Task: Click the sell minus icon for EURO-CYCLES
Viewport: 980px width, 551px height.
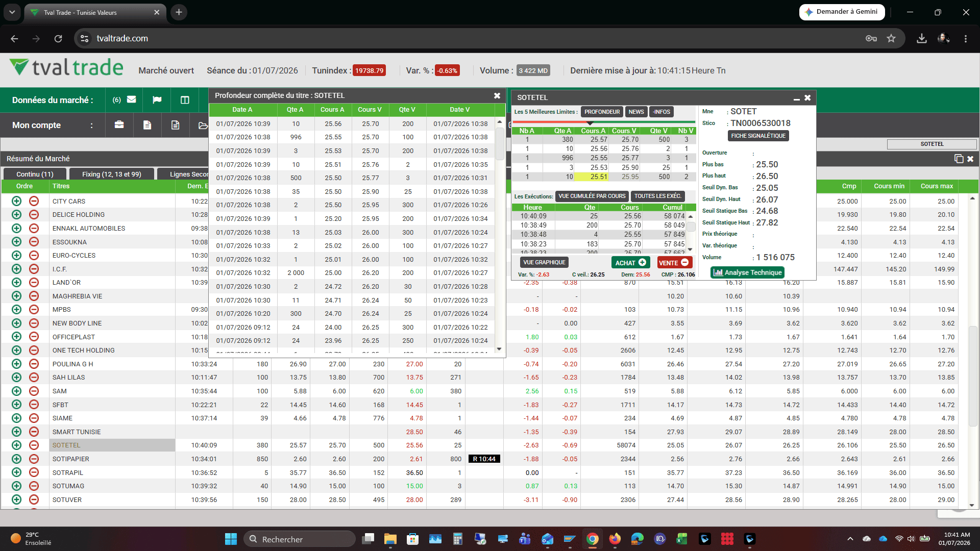Action: tap(34, 255)
